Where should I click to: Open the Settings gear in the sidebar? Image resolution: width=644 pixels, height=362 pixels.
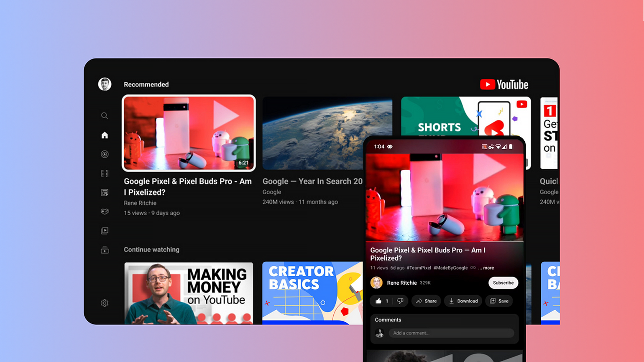pyautogui.click(x=105, y=303)
